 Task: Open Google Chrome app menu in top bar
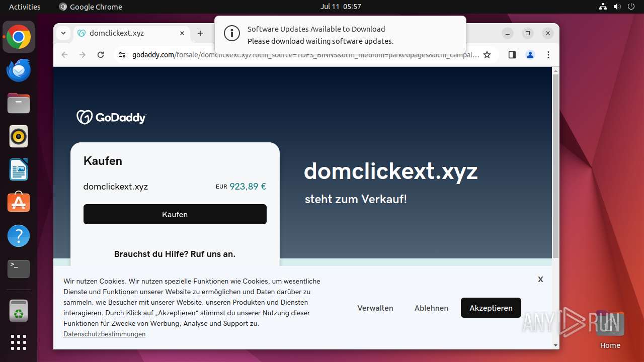91,7
